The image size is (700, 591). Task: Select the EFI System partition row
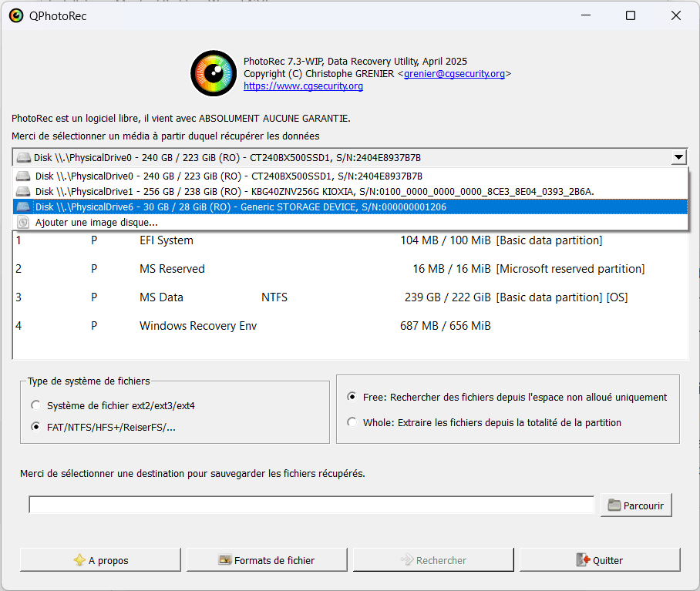pyautogui.click(x=351, y=240)
